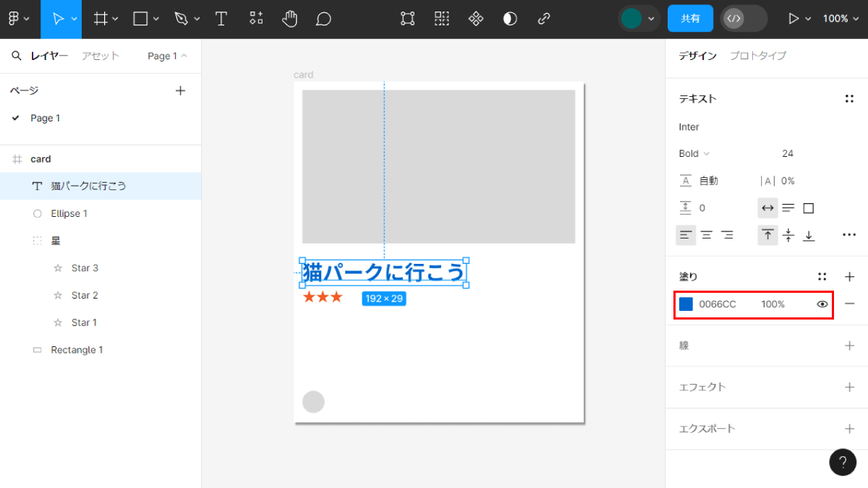
Task: Select the Text tool
Action: point(221,19)
